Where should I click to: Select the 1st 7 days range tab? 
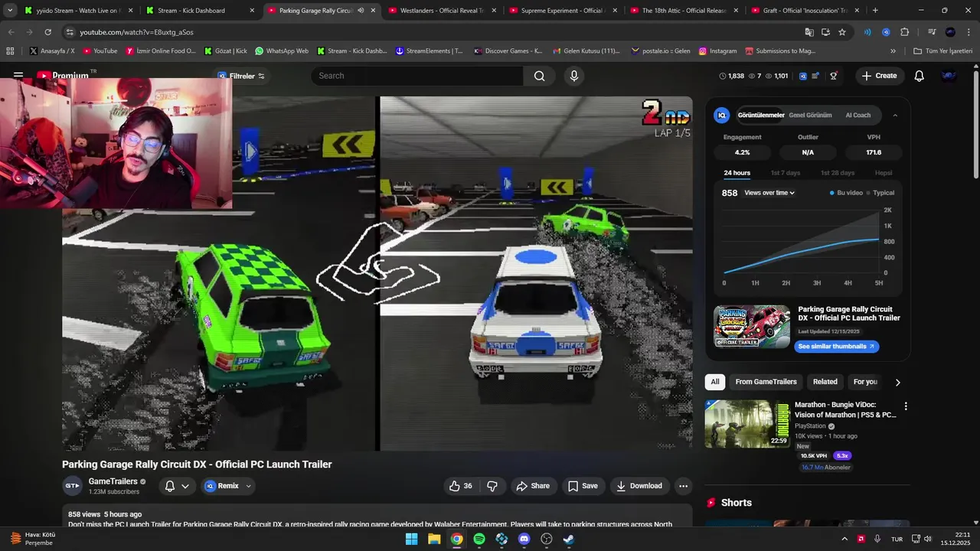coord(785,173)
